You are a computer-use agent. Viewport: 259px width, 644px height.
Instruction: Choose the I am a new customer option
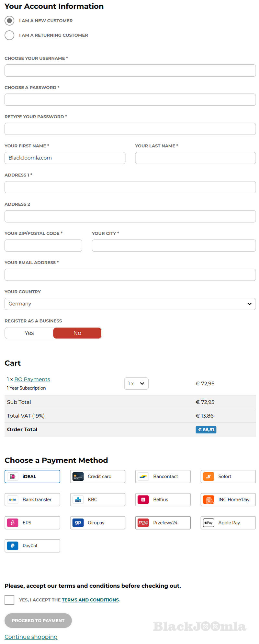pos(9,21)
